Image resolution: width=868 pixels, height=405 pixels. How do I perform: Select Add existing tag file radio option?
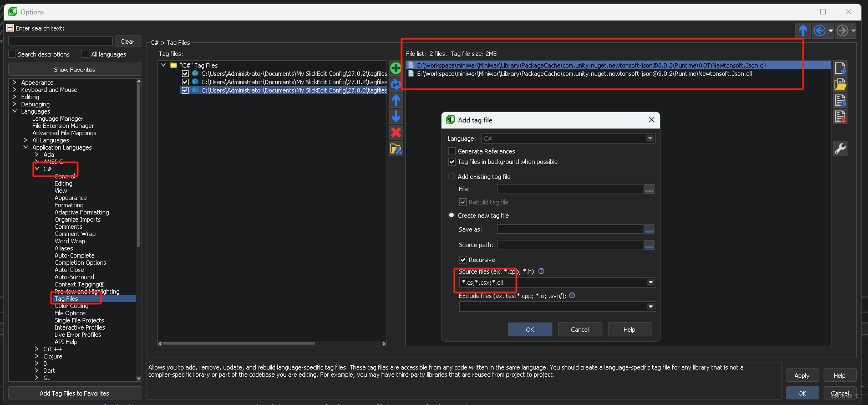tap(451, 177)
